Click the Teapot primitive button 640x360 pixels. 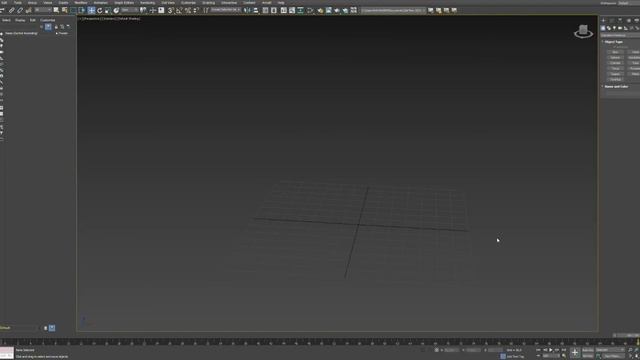click(616, 74)
